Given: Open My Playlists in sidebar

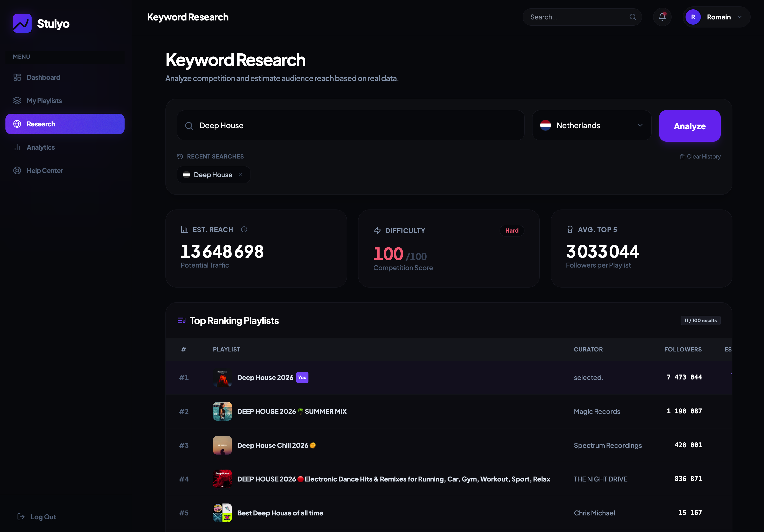Looking at the screenshot, I should 44,101.
